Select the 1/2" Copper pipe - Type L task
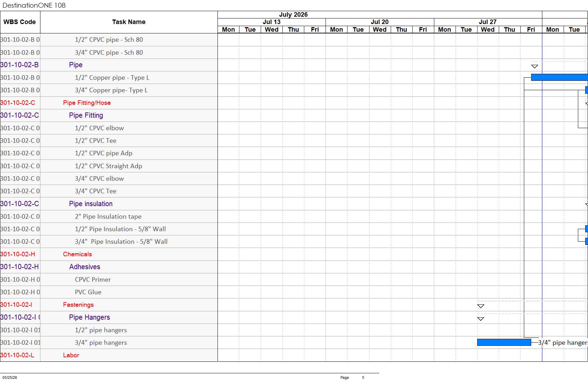Image resolution: width=588 pixels, height=382 pixels. point(112,78)
